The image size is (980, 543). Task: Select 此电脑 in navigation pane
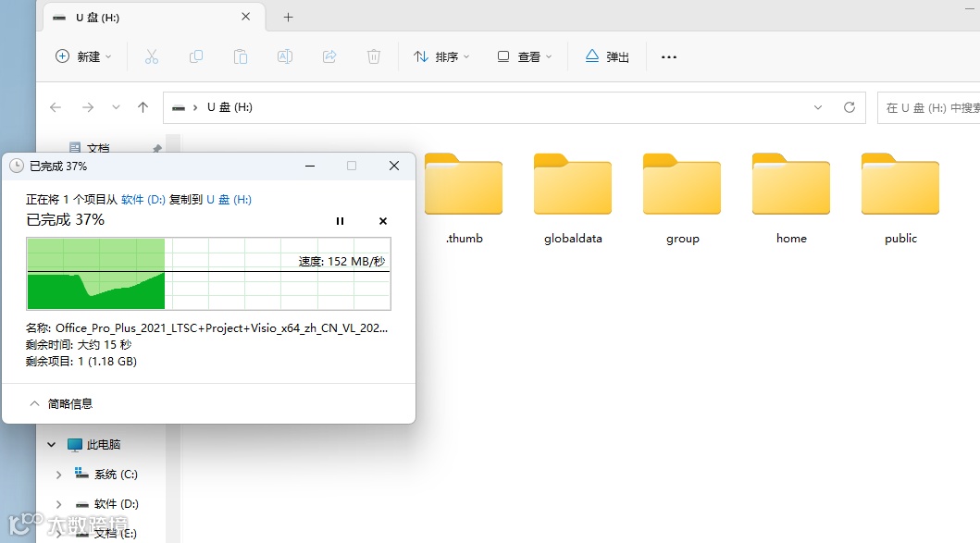[x=95, y=445]
